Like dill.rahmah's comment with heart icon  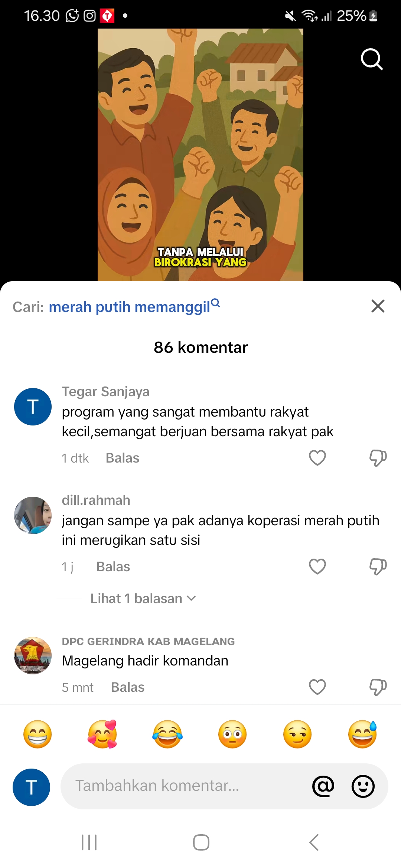[x=317, y=566]
